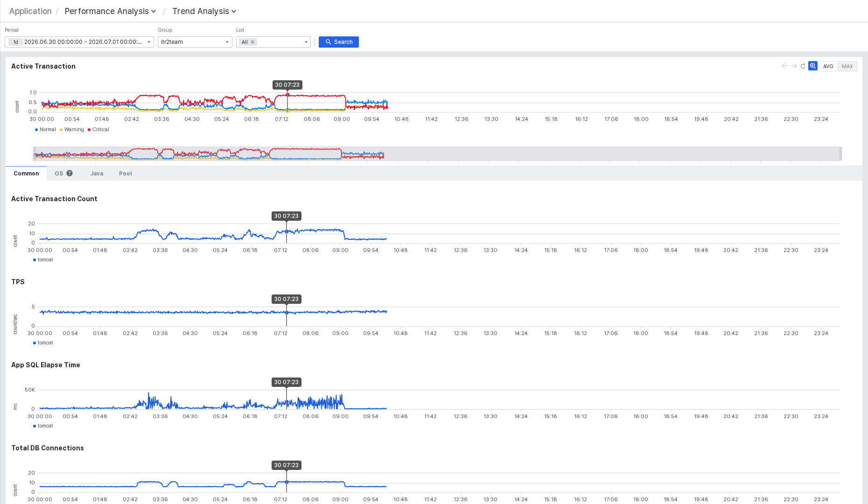This screenshot has height=504, width=868.
Task: Expand the Trend Analysis menu
Action: click(204, 11)
